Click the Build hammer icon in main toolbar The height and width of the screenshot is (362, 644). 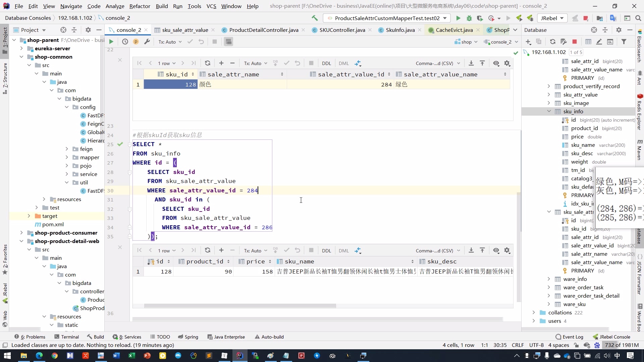(x=315, y=18)
